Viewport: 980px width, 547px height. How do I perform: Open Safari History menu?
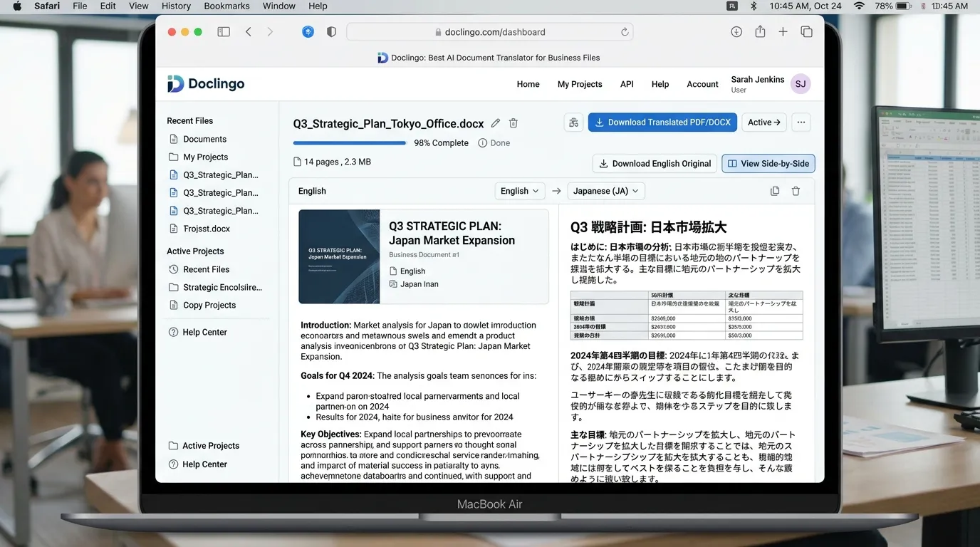[x=176, y=6]
